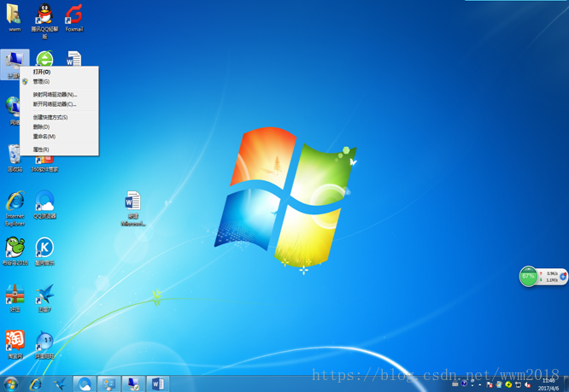Image resolution: width=569 pixels, height=392 pixels.
Task: Open the Windows Start orb
Action: [11, 384]
